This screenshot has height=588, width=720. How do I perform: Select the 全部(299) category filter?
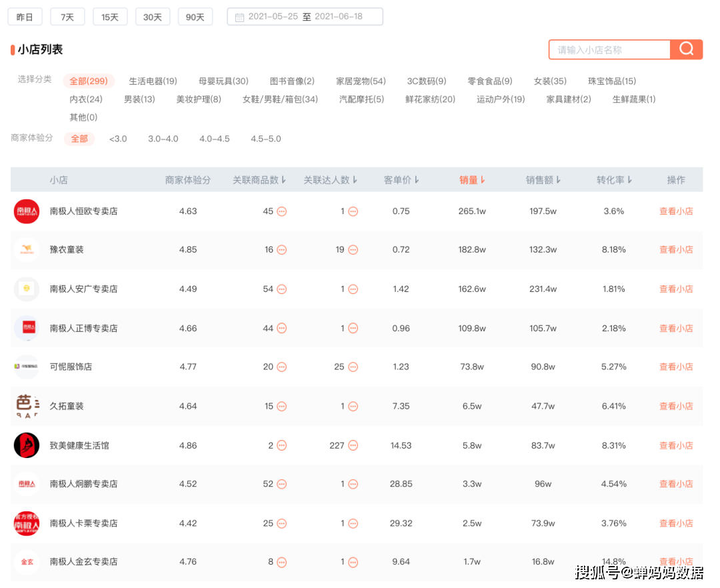[89, 81]
